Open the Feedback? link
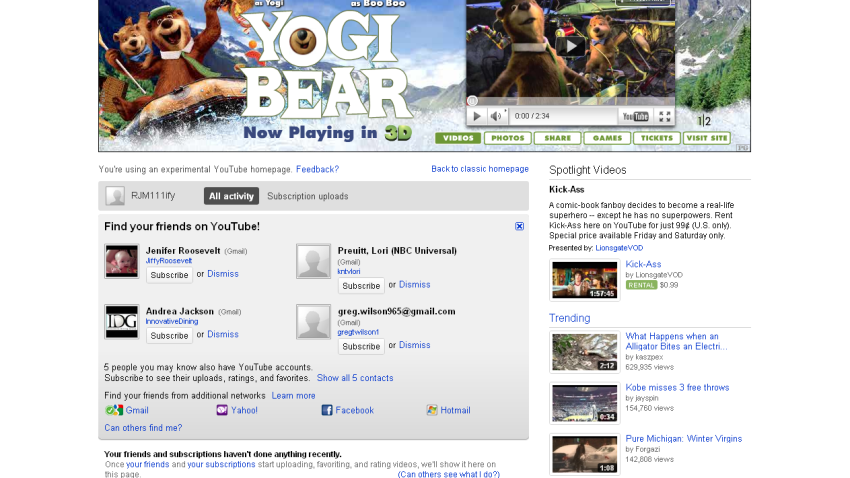 pyautogui.click(x=317, y=169)
